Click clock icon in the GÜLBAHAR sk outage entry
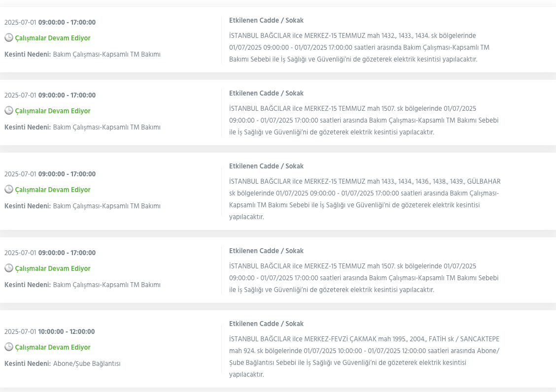 [x=8, y=190]
